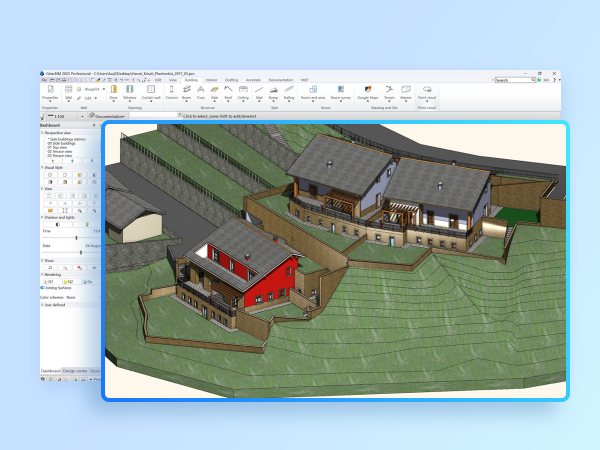Viewport: 600px width, 450px height.
Task: Switch to the Interior ribbon tab
Action: pos(211,80)
